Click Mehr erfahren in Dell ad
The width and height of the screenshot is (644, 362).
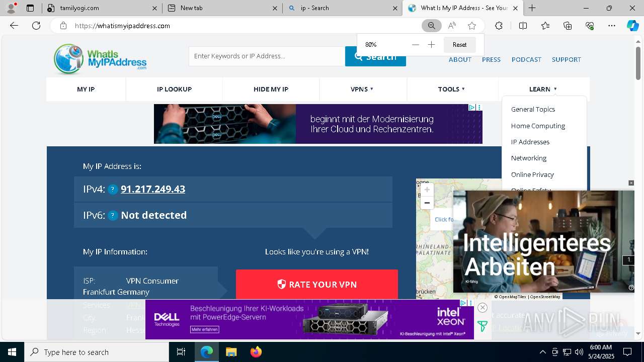click(x=204, y=329)
